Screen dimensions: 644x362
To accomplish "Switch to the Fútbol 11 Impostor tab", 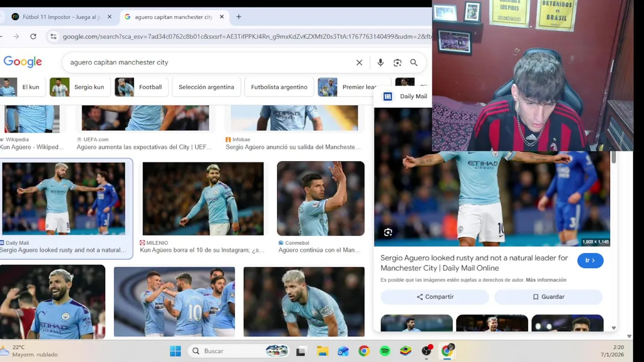I will coord(62,17).
